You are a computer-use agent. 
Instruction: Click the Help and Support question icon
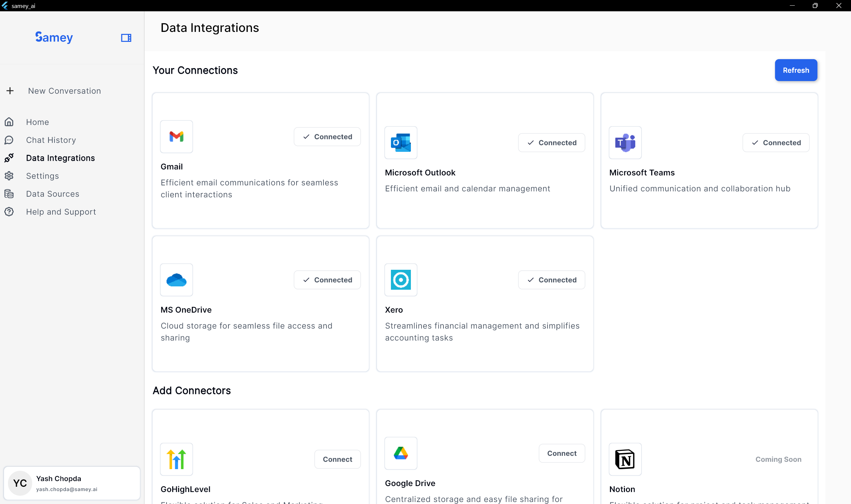click(9, 212)
